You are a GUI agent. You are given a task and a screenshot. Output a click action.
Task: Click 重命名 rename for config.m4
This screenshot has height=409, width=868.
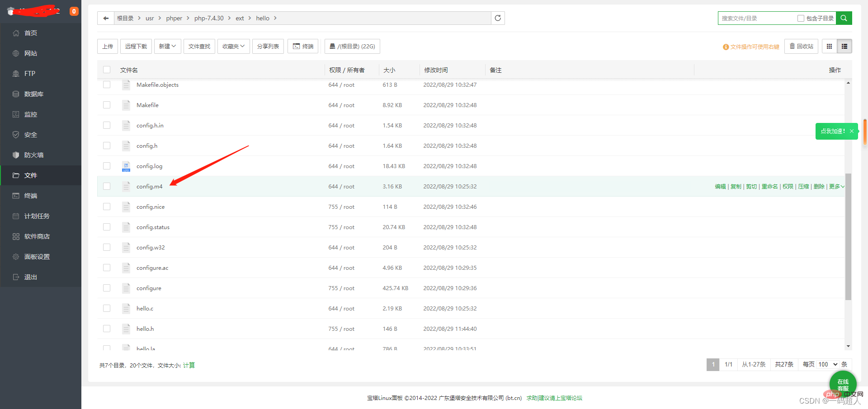(x=769, y=187)
